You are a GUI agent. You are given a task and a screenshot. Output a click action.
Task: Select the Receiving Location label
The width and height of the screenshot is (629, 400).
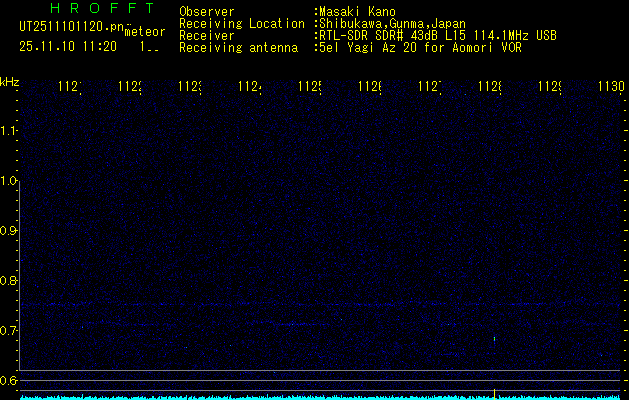point(242,24)
